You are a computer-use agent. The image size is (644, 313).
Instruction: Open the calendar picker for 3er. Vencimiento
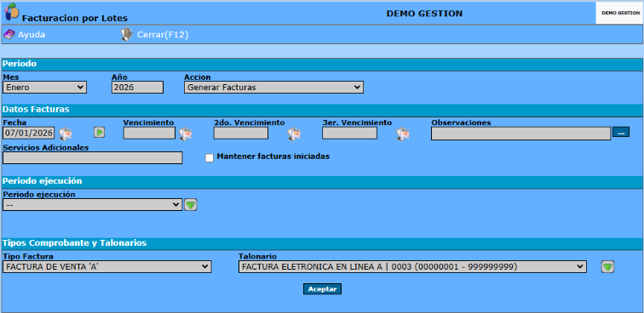pyautogui.click(x=403, y=134)
